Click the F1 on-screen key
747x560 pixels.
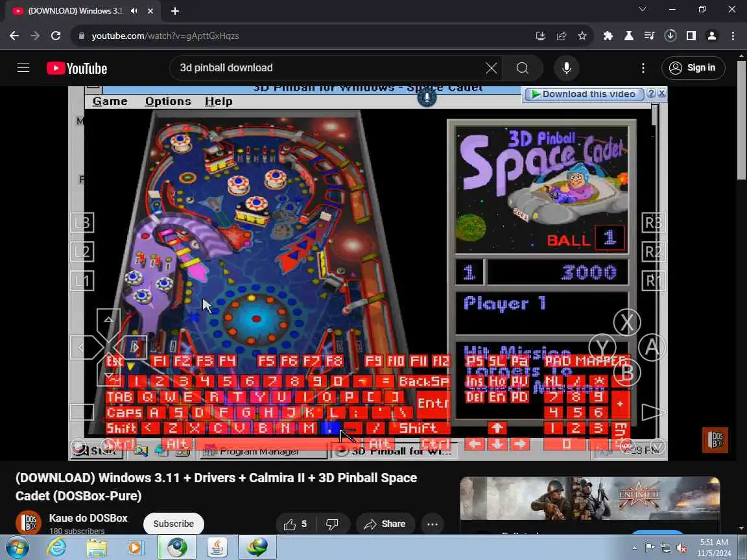pos(159,361)
